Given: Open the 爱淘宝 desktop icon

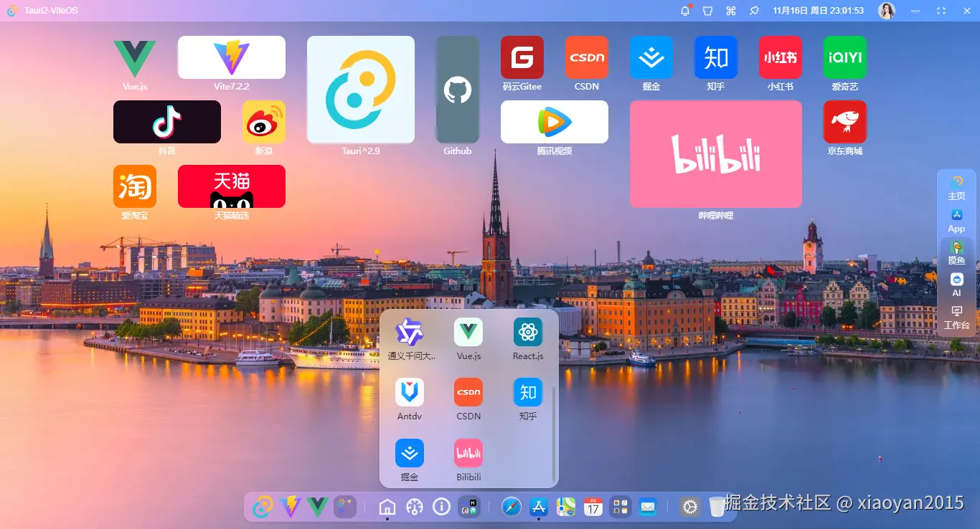Looking at the screenshot, I should (135, 186).
